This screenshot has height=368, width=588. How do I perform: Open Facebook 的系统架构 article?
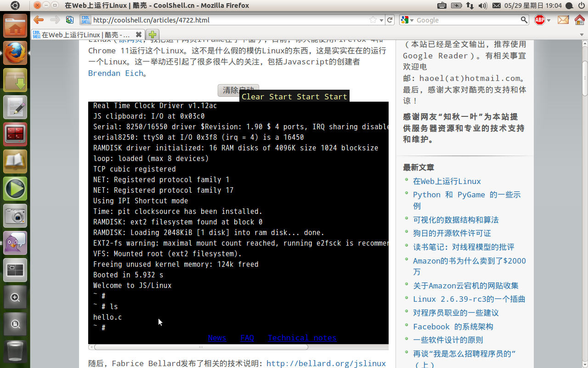tap(453, 327)
